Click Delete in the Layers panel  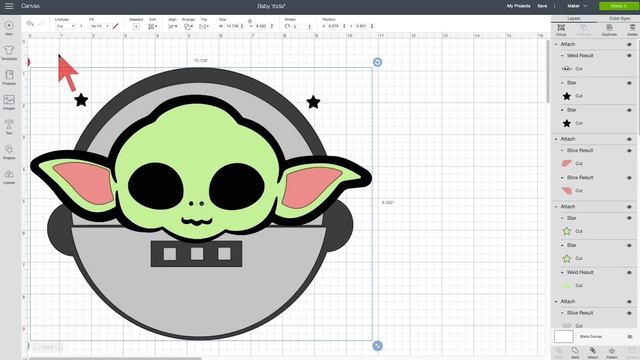[632, 30]
